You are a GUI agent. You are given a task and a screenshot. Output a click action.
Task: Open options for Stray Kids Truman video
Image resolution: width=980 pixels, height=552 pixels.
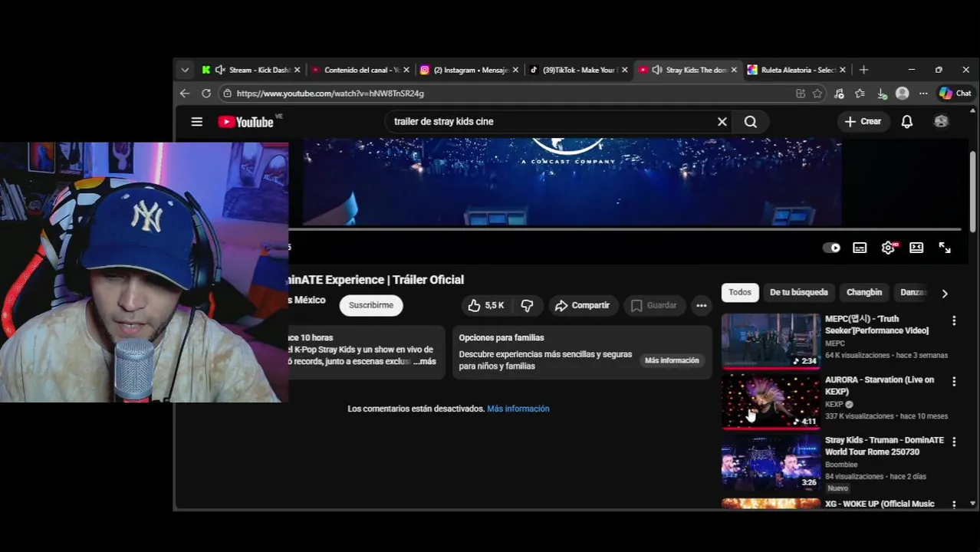(954, 442)
